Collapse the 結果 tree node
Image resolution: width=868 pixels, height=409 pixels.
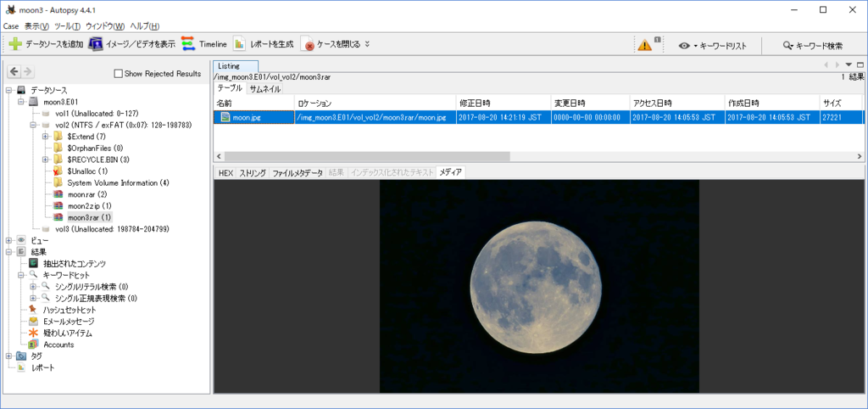click(x=8, y=252)
